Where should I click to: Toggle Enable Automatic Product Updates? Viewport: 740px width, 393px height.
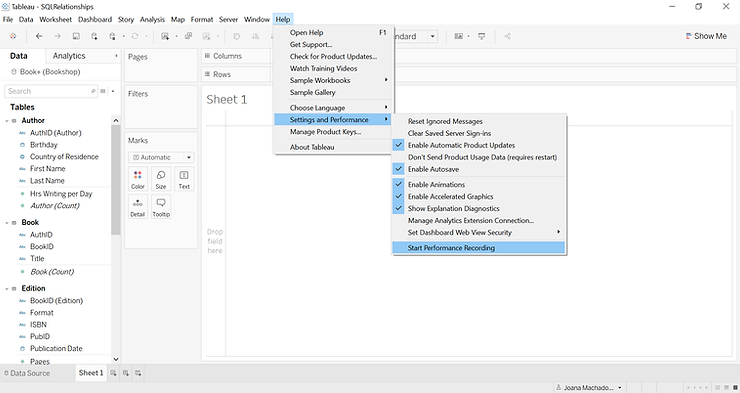[x=479, y=145]
